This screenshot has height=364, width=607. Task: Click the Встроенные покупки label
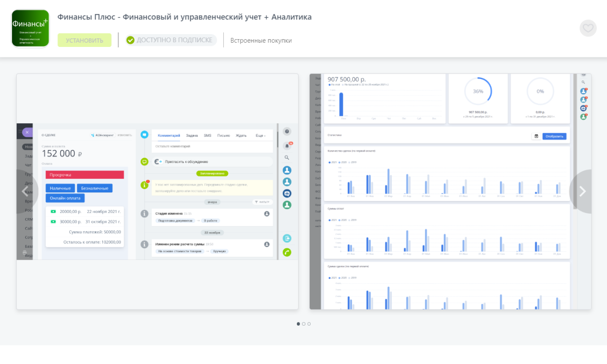click(261, 40)
